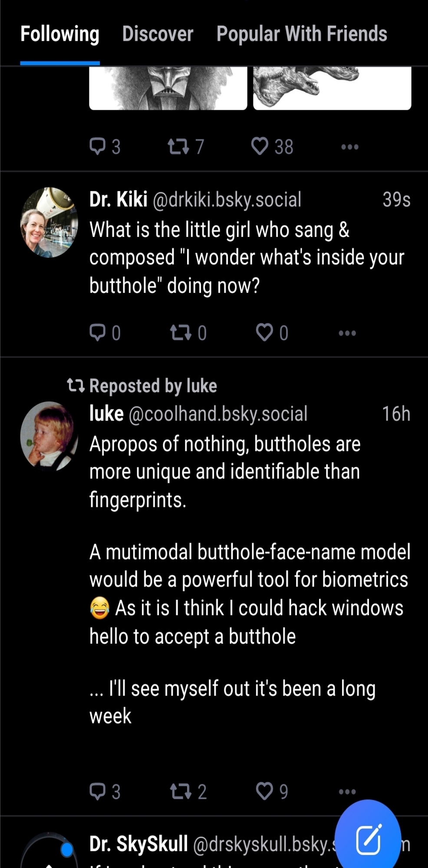Image resolution: width=428 pixels, height=868 pixels.
Task: Like luke's biometrics post
Action: click(x=264, y=791)
